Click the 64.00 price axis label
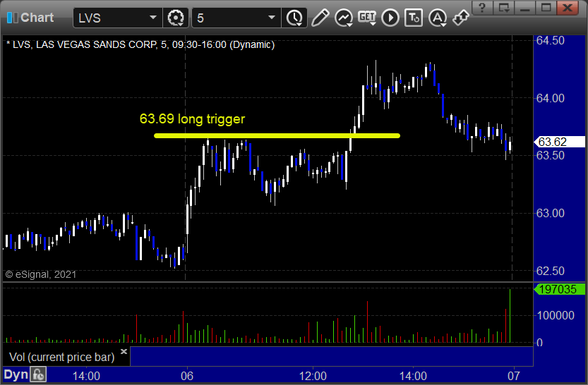Image resolution: width=588 pixels, height=385 pixels. point(550,98)
